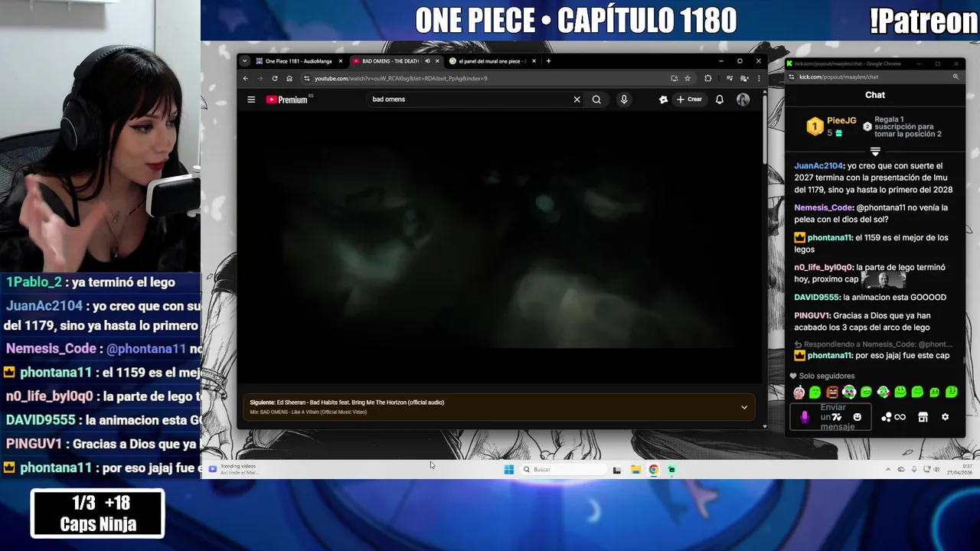Open the tab search dropdown arrow
The width and height of the screenshot is (980, 551).
[x=244, y=61]
